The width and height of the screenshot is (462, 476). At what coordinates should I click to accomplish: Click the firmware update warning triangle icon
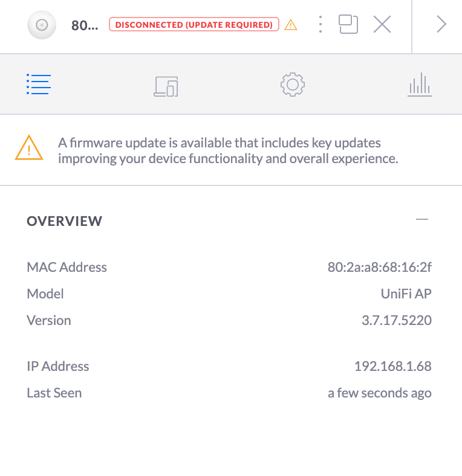[29, 148]
